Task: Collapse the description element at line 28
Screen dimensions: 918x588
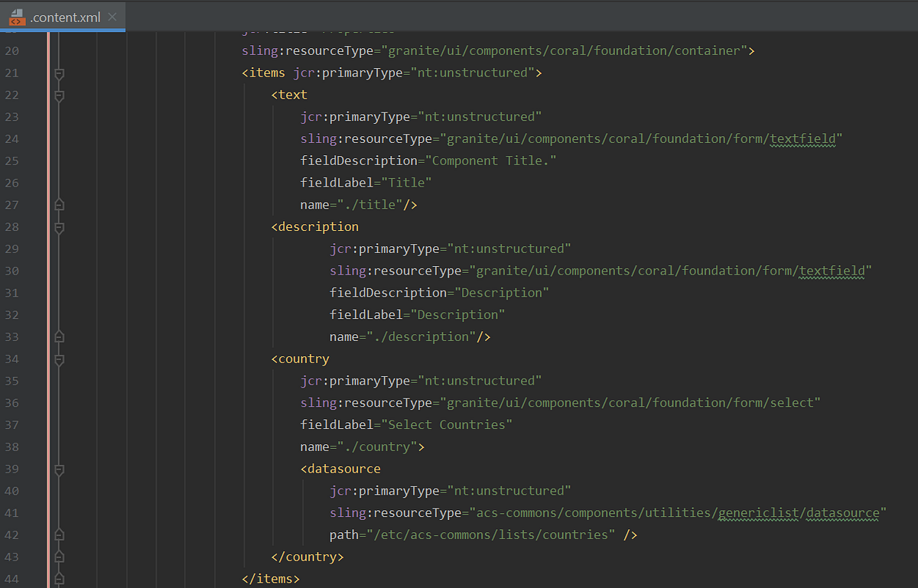Action: click(59, 227)
